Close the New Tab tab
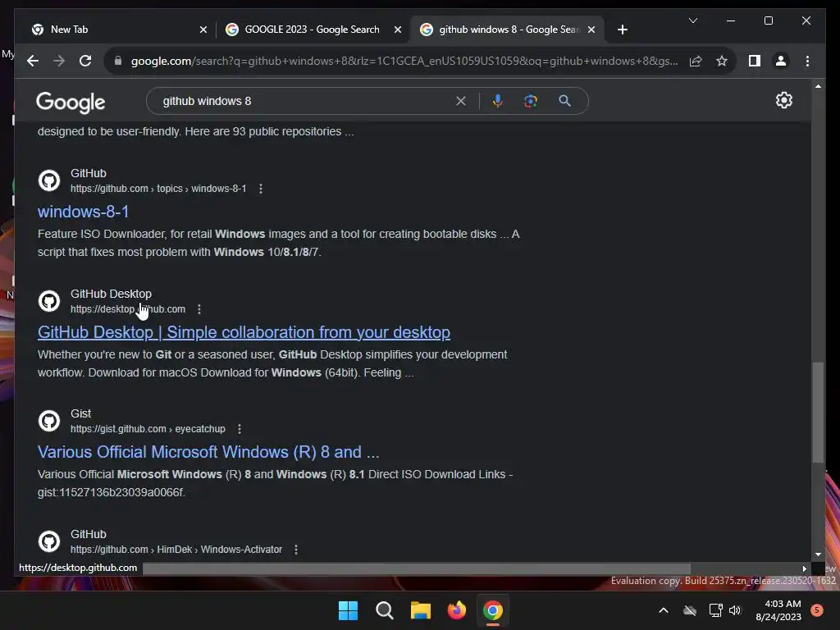The image size is (840, 630). pyautogui.click(x=203, y=30)
